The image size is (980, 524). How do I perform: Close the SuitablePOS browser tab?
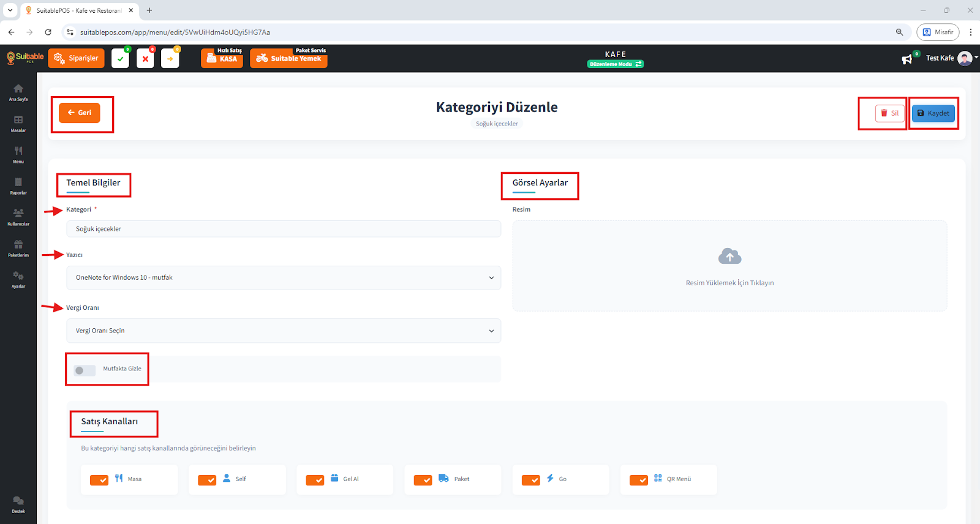(x=131, y=10)
